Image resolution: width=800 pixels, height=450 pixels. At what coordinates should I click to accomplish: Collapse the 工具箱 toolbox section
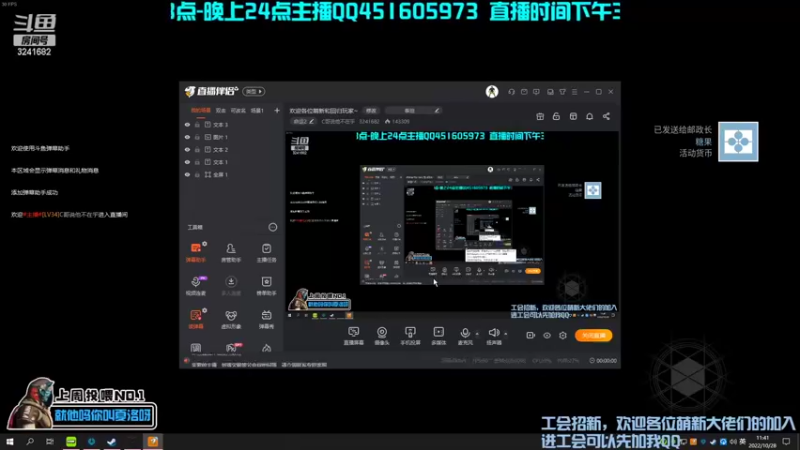(x=273, y=227)
